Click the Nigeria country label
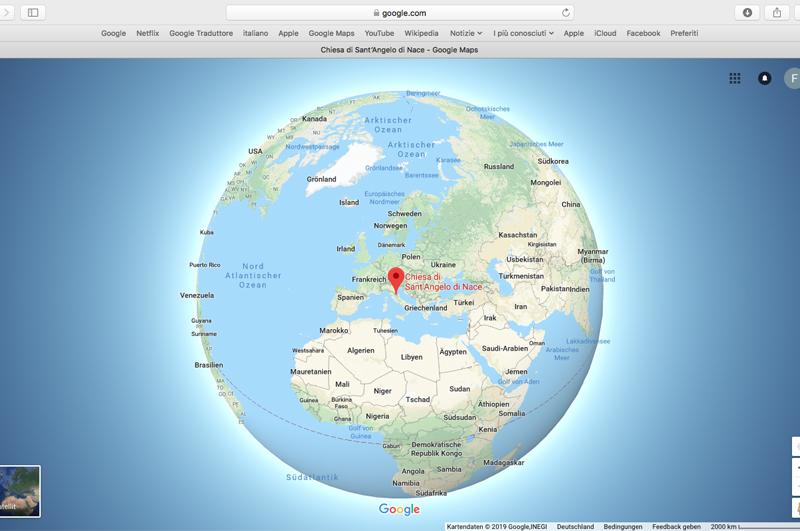Image resolution: width=800 pixels, height=531 pixels. pyautogui.click(x=377, y=416)
